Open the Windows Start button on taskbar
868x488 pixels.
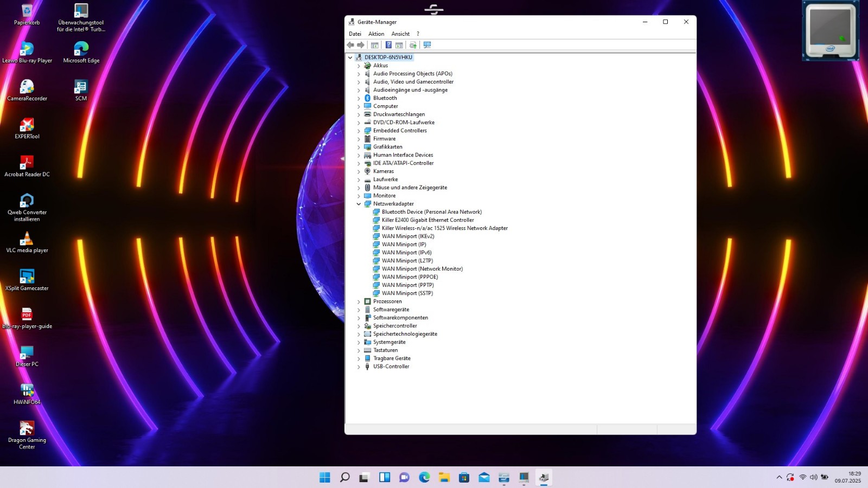(x=325, y=477)
